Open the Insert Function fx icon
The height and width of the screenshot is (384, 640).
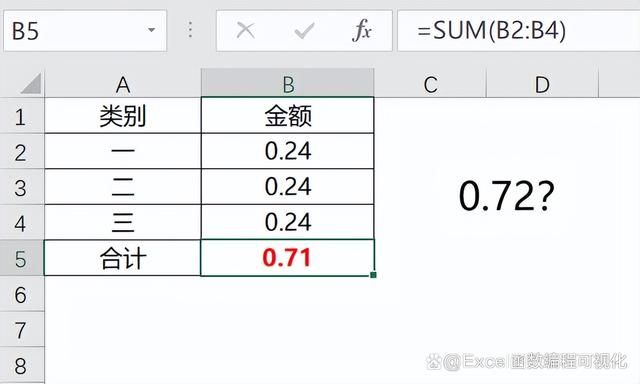pyautogui.click(x=362, y=31)
